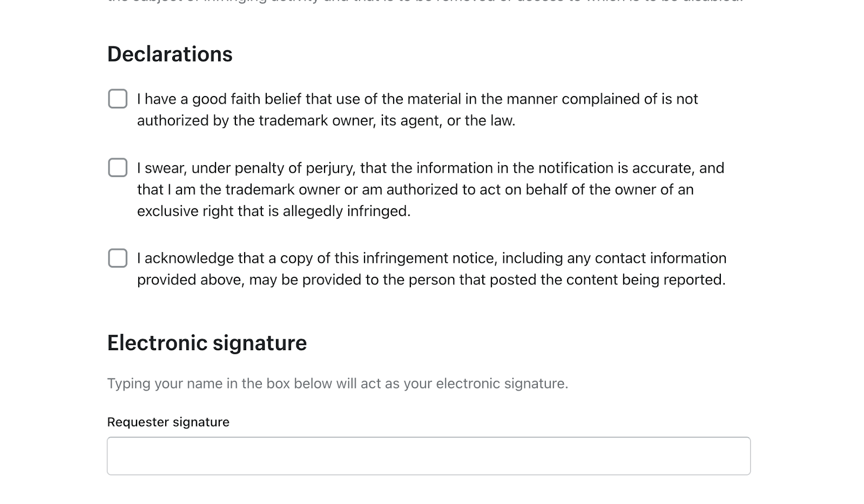Click the 'I have a good faith belief' label line

pos(417,99)
